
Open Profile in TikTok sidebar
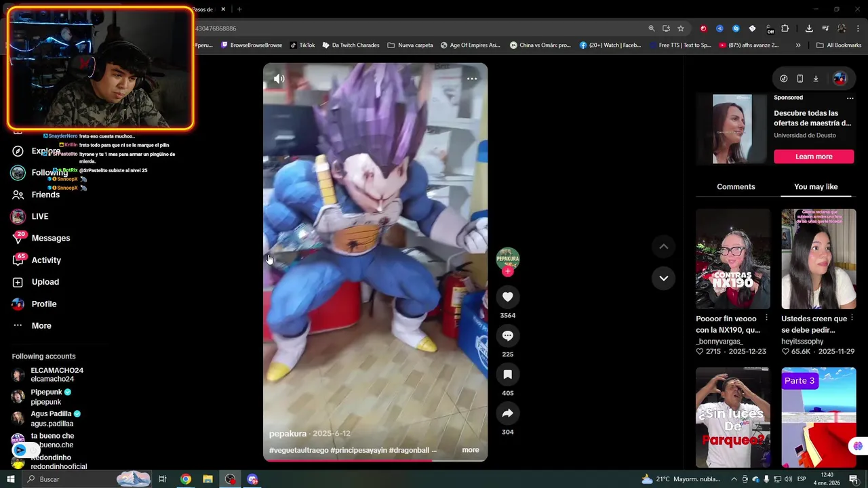pyautogui.click(x=34, y=304)
